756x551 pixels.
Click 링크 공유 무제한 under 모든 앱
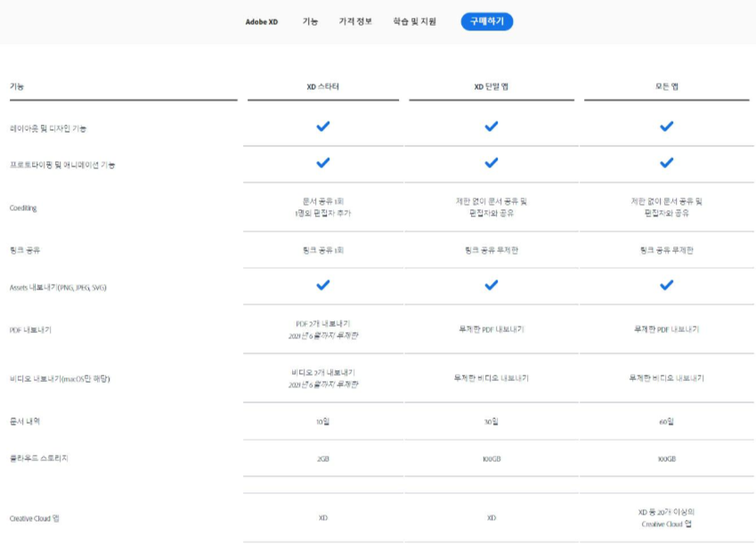pyautogui.click(x=666, y=250)
